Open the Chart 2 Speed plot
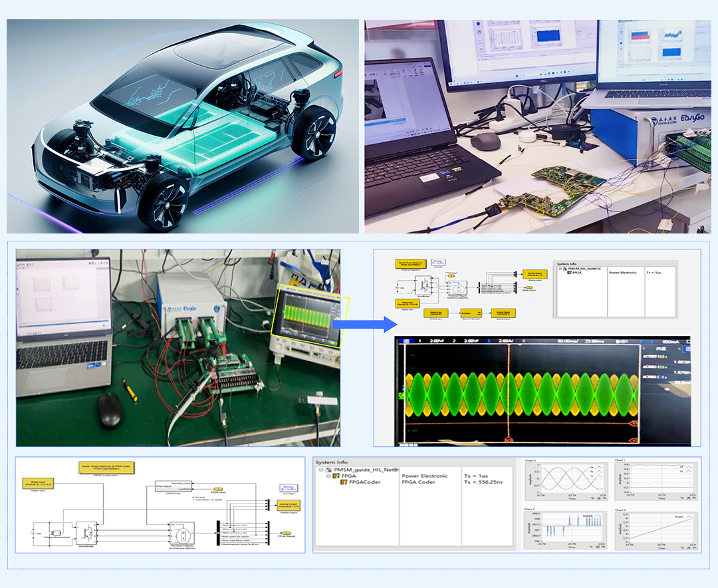The height and width of the screenshot is (588, 718). click(566, 529)
